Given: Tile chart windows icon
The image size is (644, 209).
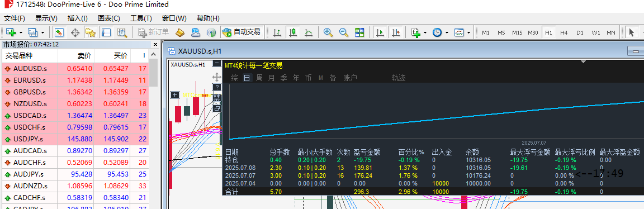Looking at the screenshot, I should [359, 32].
